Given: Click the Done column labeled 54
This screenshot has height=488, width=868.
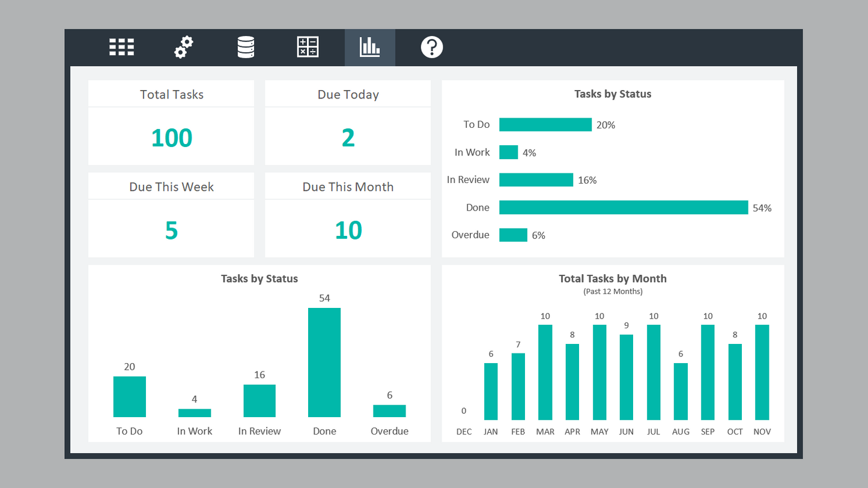Looking at the screenshot, I should tap(324, 362).
